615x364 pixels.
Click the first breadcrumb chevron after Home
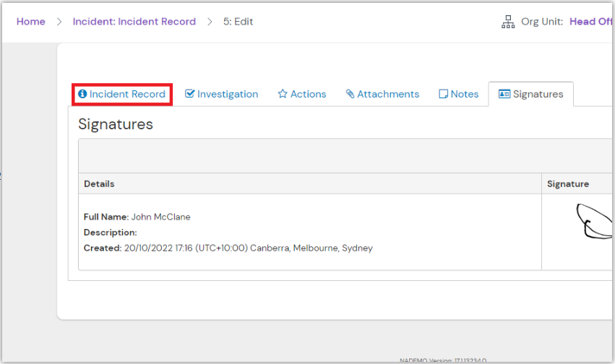(59, 22)
